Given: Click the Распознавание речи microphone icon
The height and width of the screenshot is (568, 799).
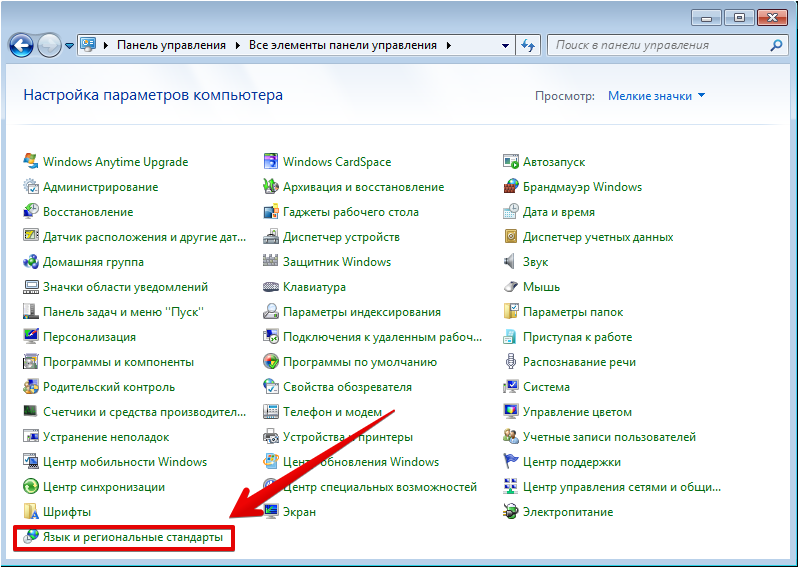Looking at the screenshot, I should click(x=511, y=361).
